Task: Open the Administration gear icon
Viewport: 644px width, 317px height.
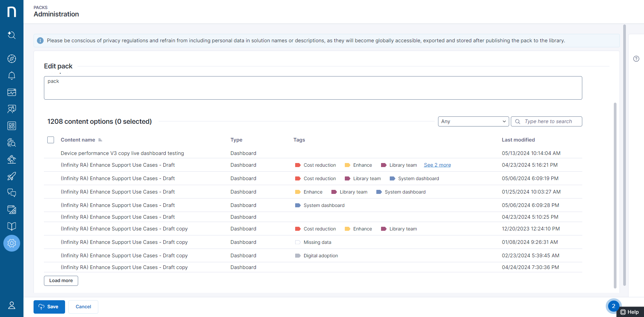Action: [x=12, y=243]
